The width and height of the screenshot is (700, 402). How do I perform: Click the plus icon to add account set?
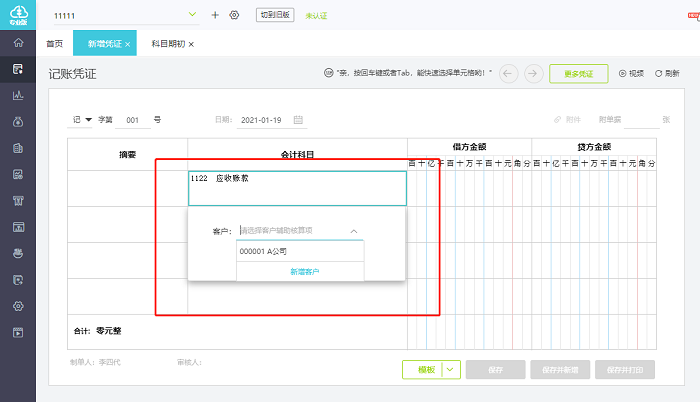(x=215, y=15)
